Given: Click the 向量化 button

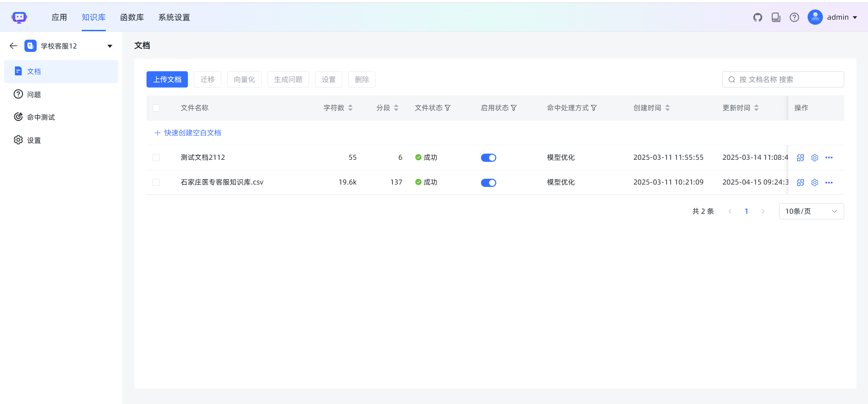Looking at the screenshot, I should pos(244,79).
